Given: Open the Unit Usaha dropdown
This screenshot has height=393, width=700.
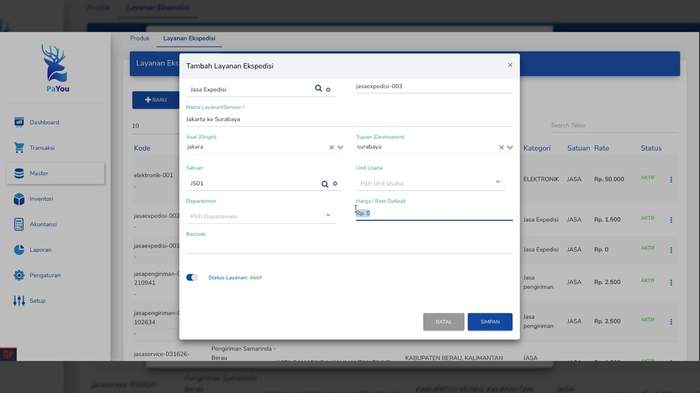Looking at the screenshot, I should 430,183.
